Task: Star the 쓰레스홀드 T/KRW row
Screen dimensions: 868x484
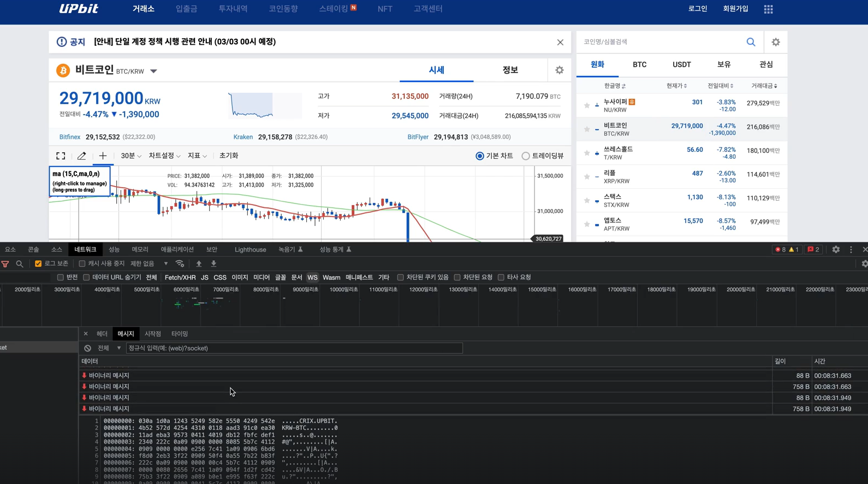Action: pyautogui.click(x=587, y=153)
